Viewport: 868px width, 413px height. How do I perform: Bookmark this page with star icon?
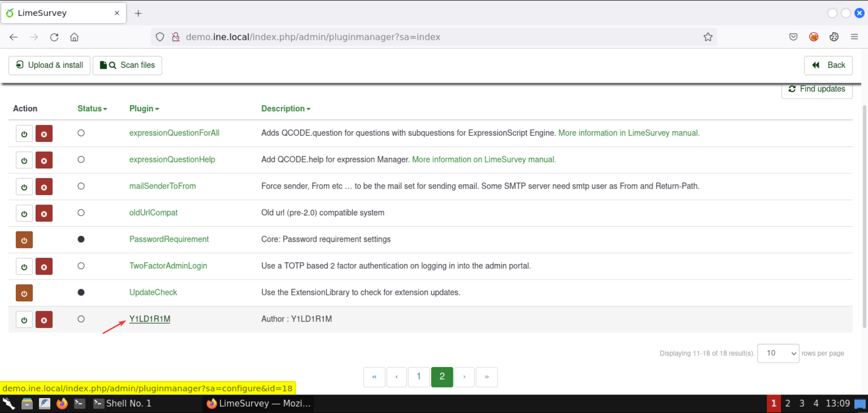tap(708, 37)
